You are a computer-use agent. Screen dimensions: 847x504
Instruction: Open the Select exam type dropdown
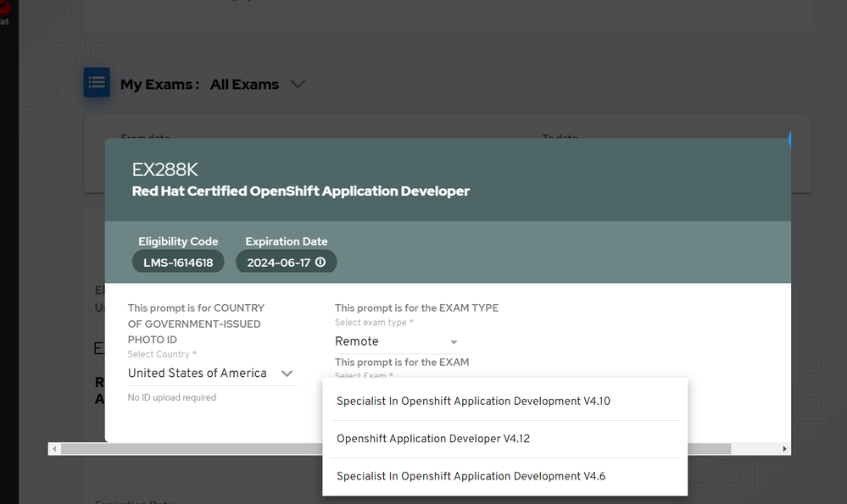click(x=390, y=341)
